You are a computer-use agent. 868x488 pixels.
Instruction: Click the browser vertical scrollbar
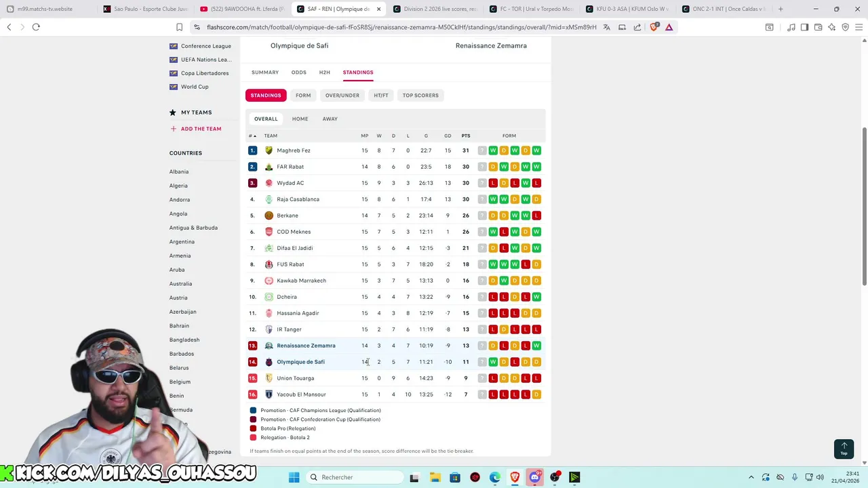point(864,207)
